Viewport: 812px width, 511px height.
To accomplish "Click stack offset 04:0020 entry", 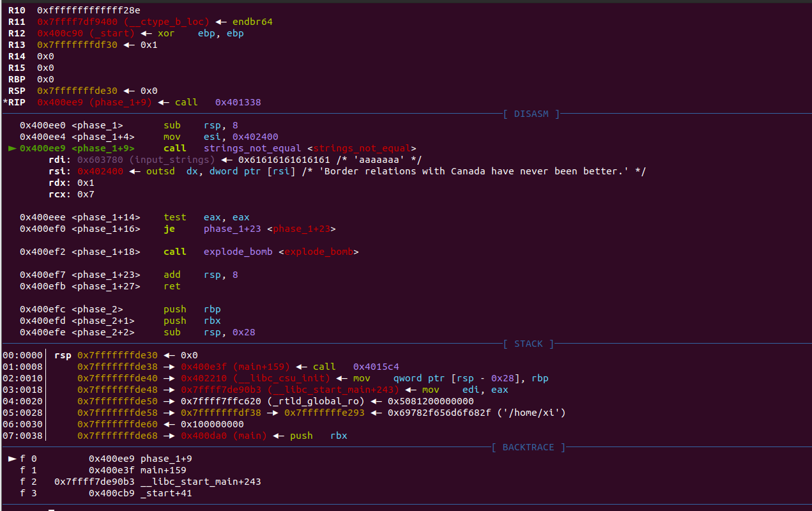I will (23, 401).
